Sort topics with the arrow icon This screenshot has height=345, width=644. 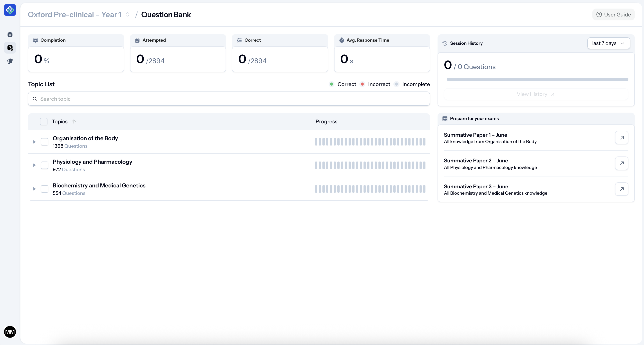coord(74,121)
